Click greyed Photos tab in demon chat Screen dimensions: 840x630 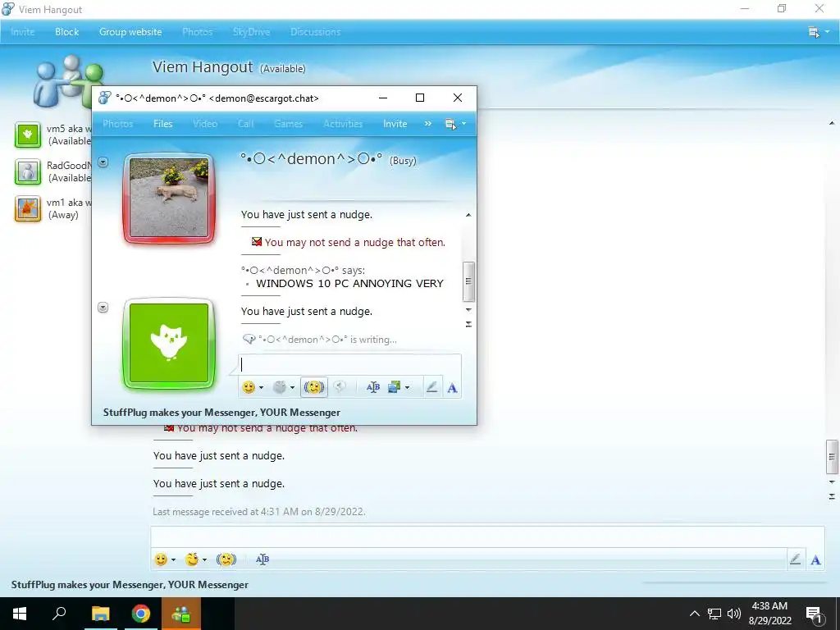point(117,124)
